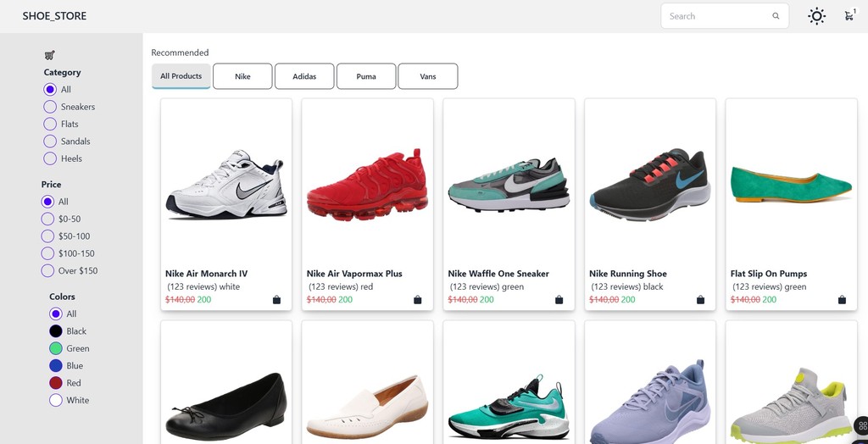
Task: Open the shopping cart in the header
Action: coord(849,15)
